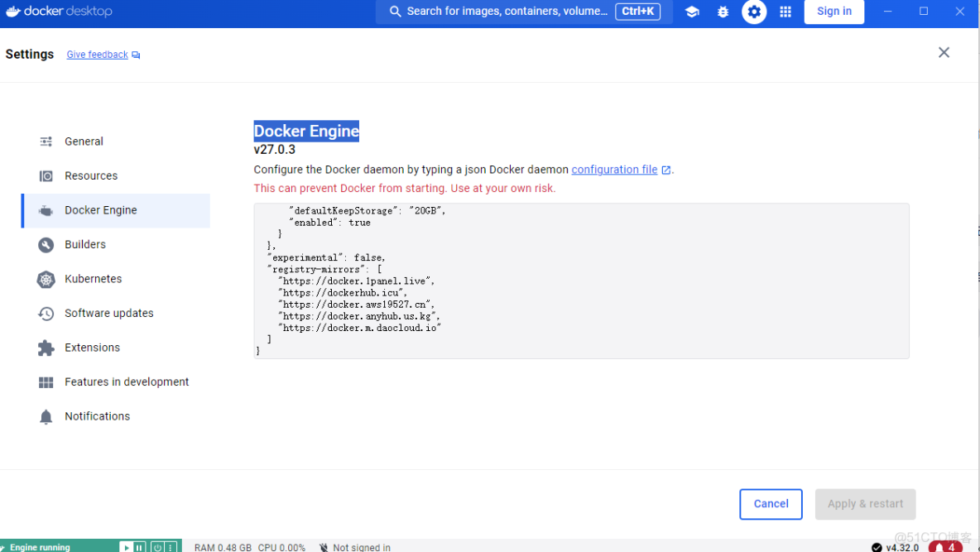
Task: Open the Builders section icon in sidebar
Action: pyautogui.click(x=46, y=244)
